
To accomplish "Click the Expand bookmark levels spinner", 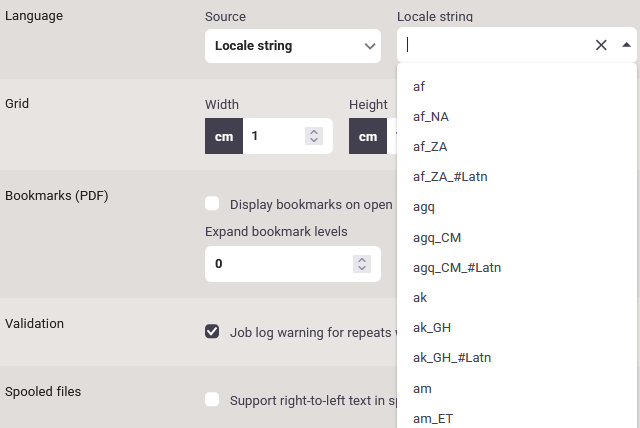I will click(362, 264).
